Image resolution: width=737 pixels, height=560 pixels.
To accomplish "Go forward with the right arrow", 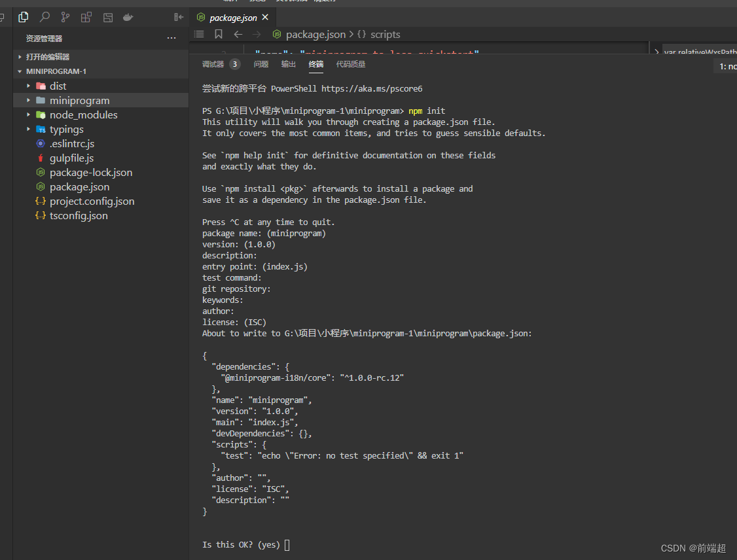I will 256,34.
